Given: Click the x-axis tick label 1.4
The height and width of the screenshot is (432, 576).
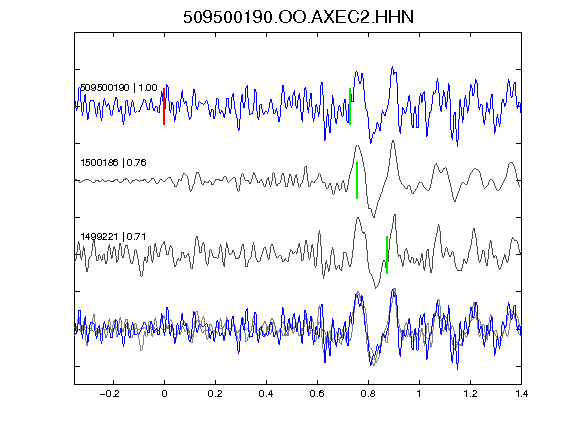Looking at the screenshot, I should click(521, 394).
